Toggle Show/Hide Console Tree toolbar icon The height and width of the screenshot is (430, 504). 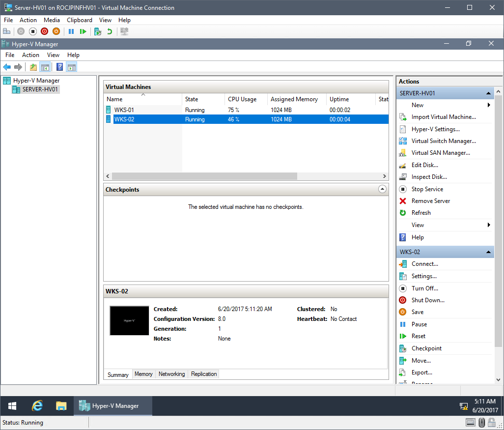pos(45,67)
